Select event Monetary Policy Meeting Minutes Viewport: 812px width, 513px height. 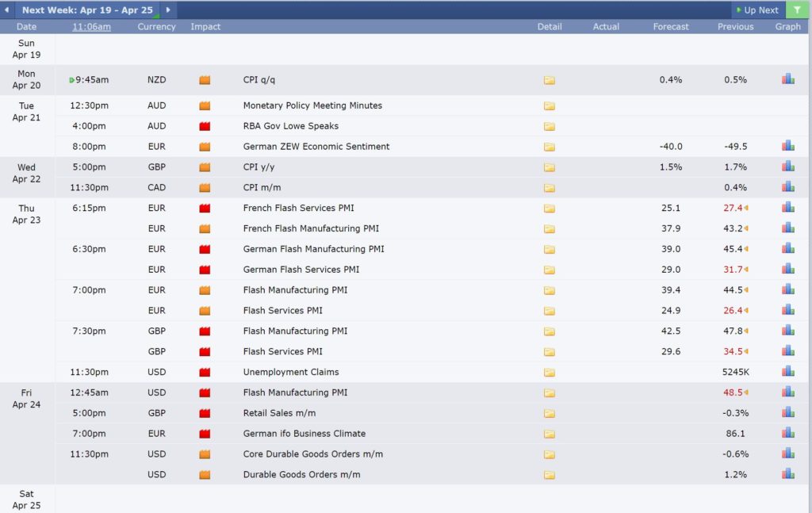pyautogui.click(x=312, y=105)
